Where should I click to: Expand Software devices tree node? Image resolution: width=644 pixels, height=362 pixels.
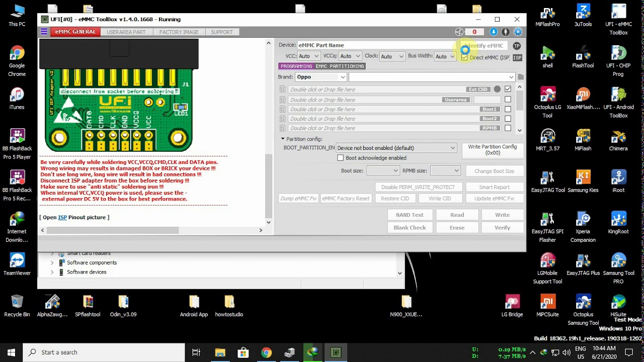pyautogui.click(x=52, y=273)
